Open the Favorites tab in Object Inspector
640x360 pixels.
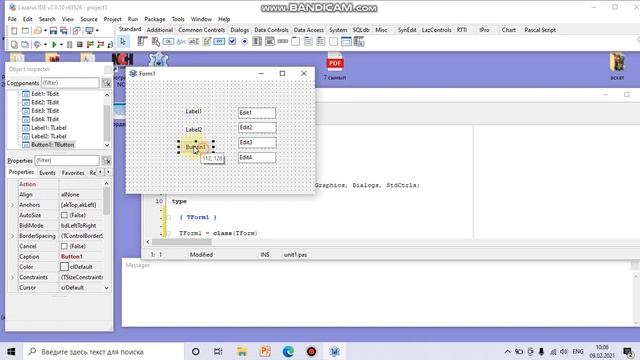(x=73, y=173)
